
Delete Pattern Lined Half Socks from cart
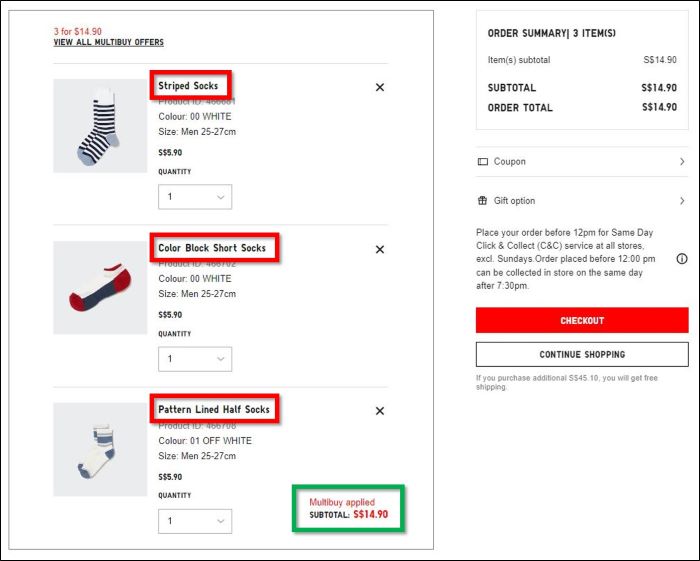point(380,410)
